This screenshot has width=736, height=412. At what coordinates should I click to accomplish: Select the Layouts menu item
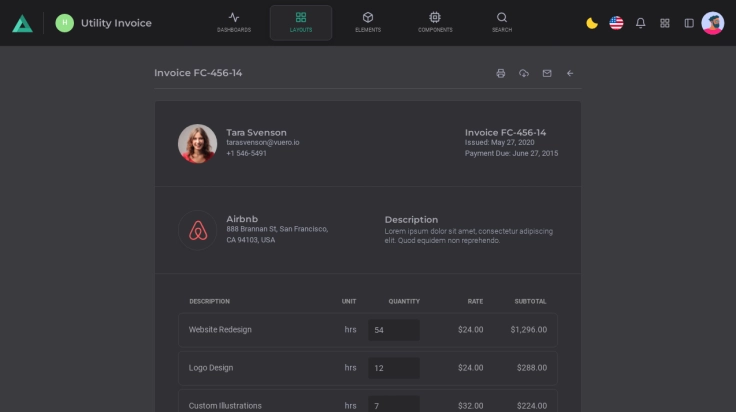point(301,22)
